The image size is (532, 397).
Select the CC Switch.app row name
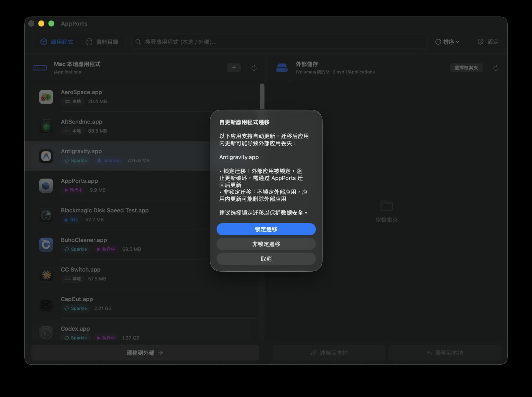click(81, 270)
